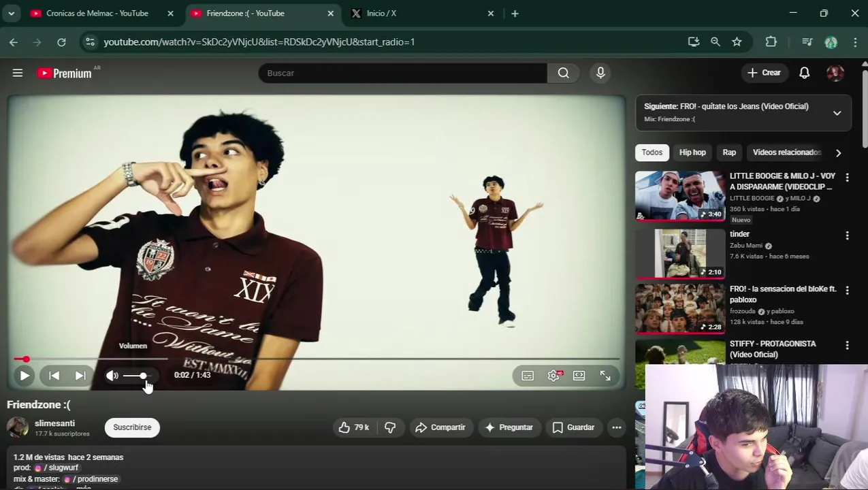The height and width of the screenshot is (490, 868).
Task: Open FRO! la sensacion del bloKe thumbnail
Action: 680,309
